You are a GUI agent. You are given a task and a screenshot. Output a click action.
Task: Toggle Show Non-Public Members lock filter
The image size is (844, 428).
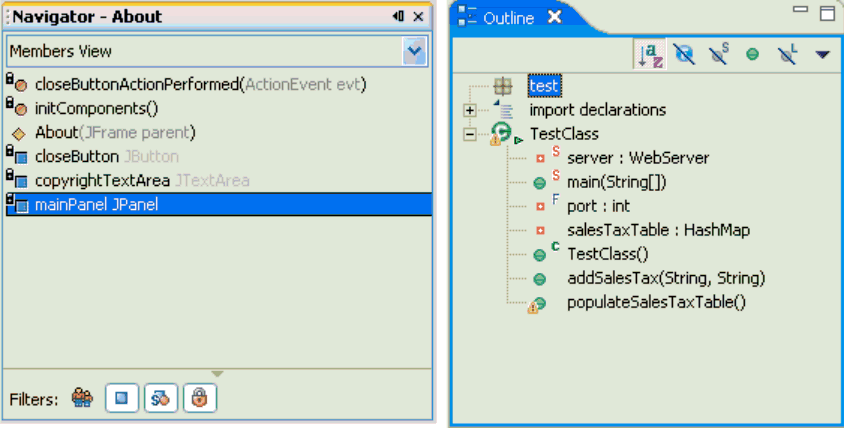[x=199, y=398]
